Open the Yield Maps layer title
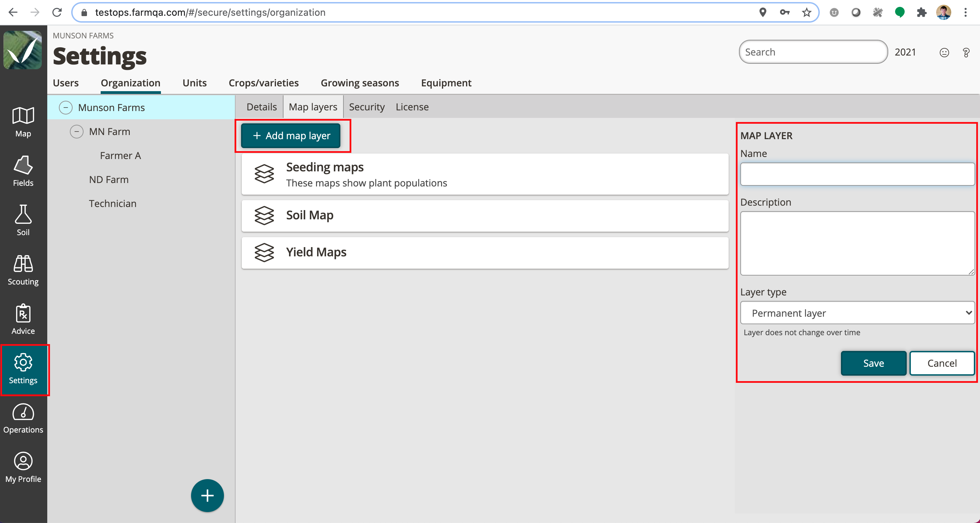 [x=316, y=252]
